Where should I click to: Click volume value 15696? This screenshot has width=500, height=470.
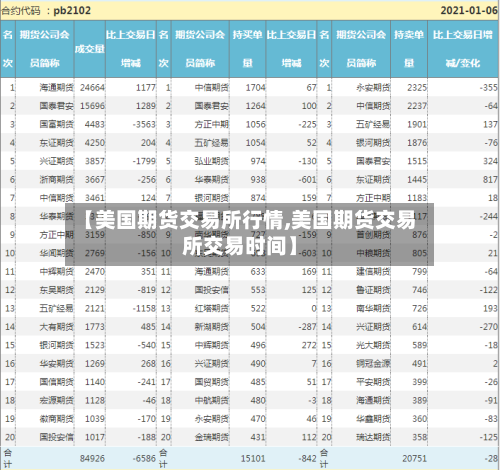point(92,106)
